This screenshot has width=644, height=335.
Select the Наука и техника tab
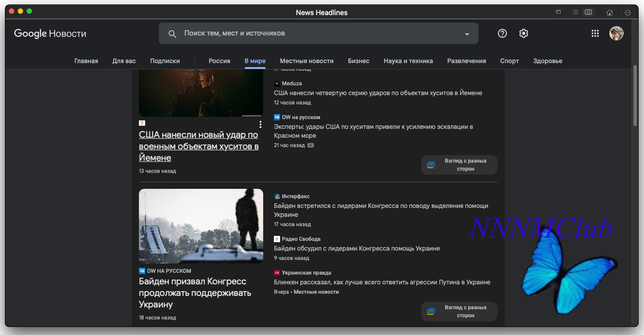(408, 61)
